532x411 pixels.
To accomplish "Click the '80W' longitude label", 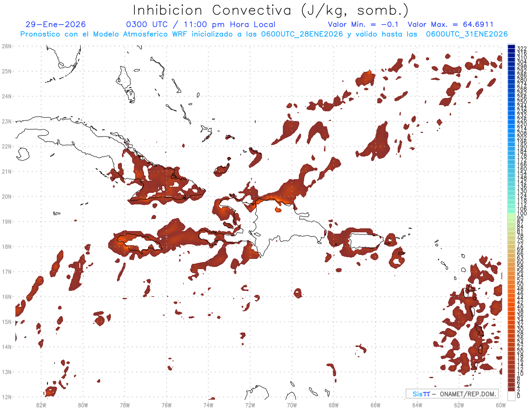I will pos(83,405).
